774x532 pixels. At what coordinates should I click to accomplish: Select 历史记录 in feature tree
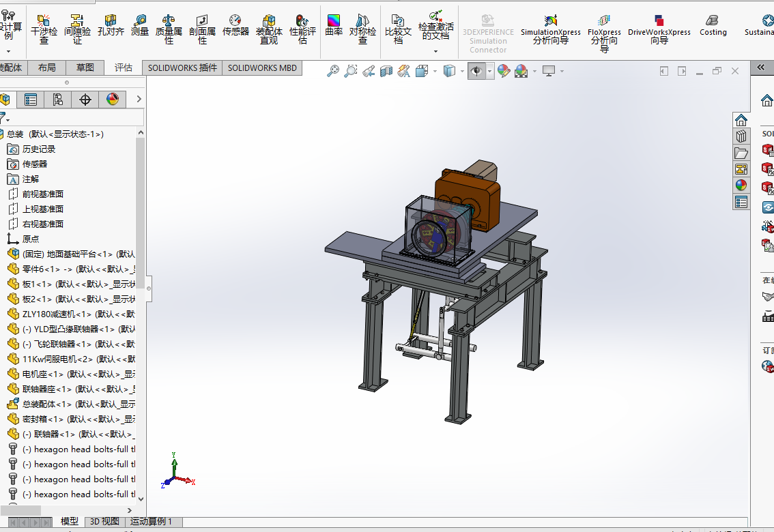[38, 149]
